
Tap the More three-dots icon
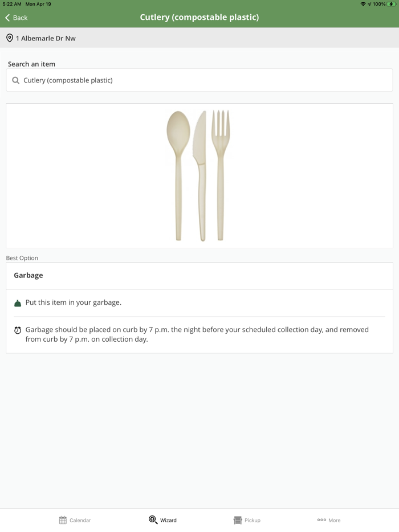click(x=321, y=520)
